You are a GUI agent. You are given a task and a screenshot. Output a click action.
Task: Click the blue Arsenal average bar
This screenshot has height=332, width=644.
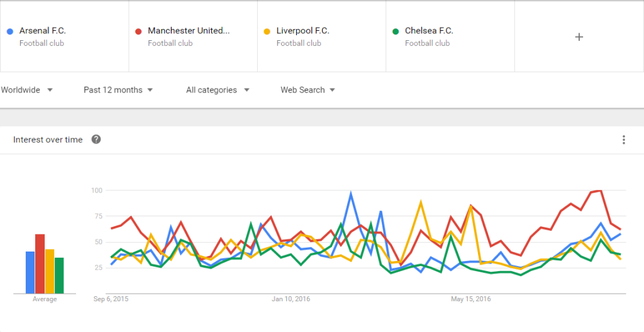(x=30, y=272)
